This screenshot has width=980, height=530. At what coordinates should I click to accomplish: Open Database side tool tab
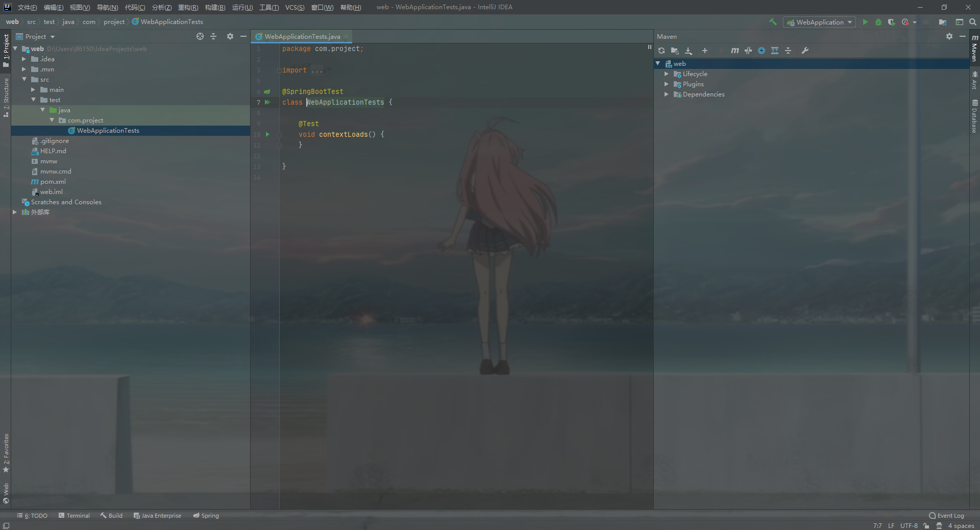click(974, 116)
